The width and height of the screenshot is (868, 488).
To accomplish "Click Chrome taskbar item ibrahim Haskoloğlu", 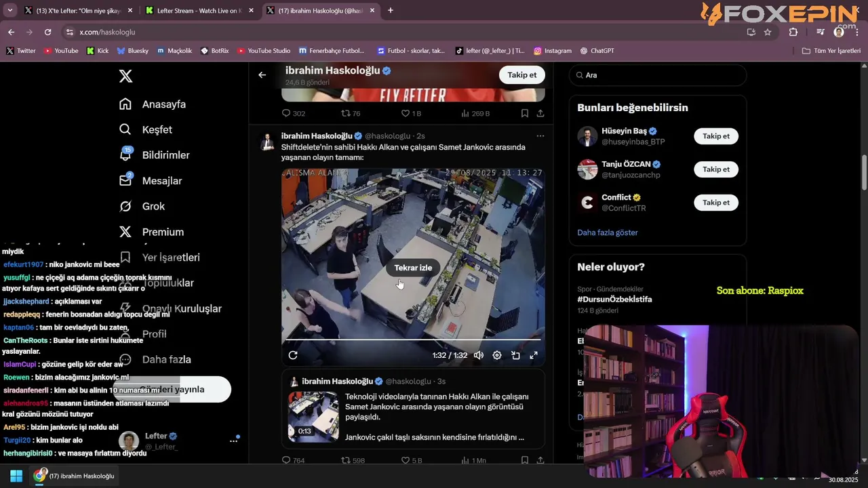I will [x=75, y=476].
